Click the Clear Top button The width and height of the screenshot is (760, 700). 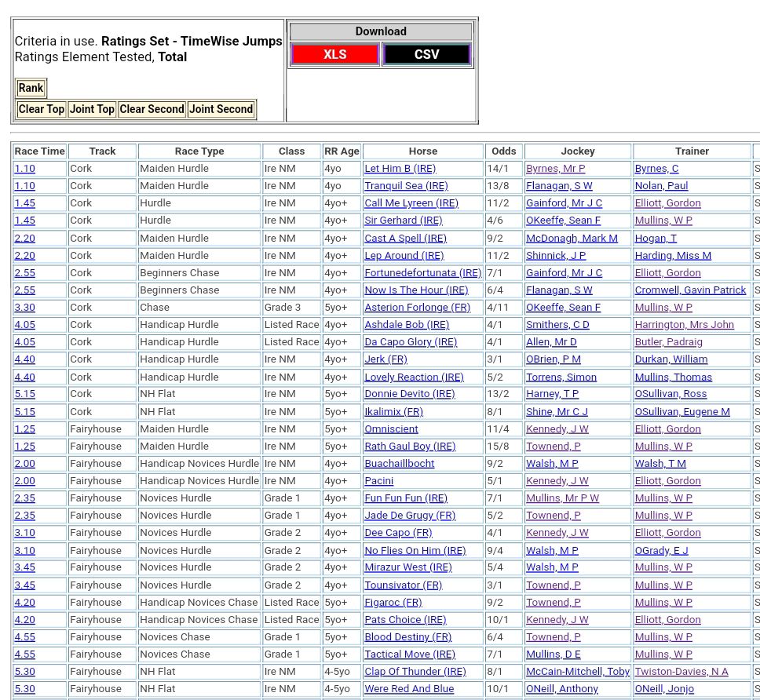42,109
